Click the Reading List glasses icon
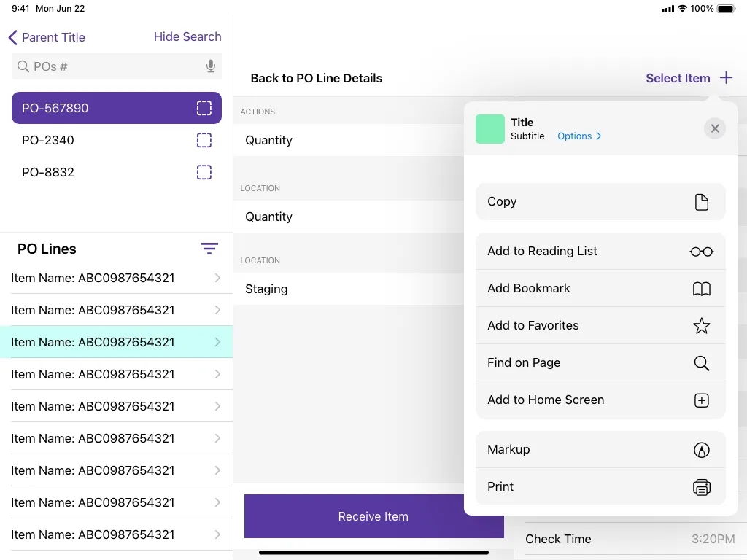747x560 pixels. (x=701, y=252)
